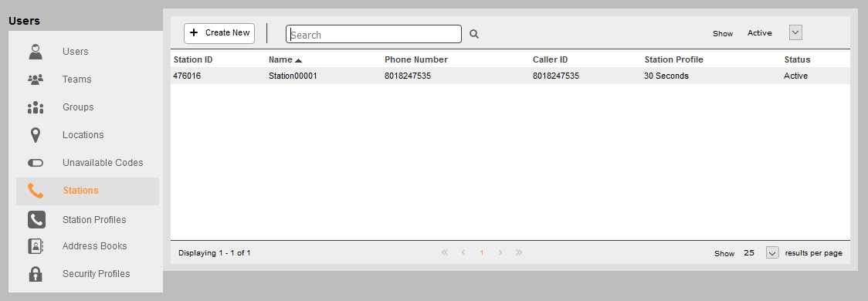The width and height of the screenshot is (868, 301).
Task: Sort by the Name column header
Action: (x=280, y=59)
